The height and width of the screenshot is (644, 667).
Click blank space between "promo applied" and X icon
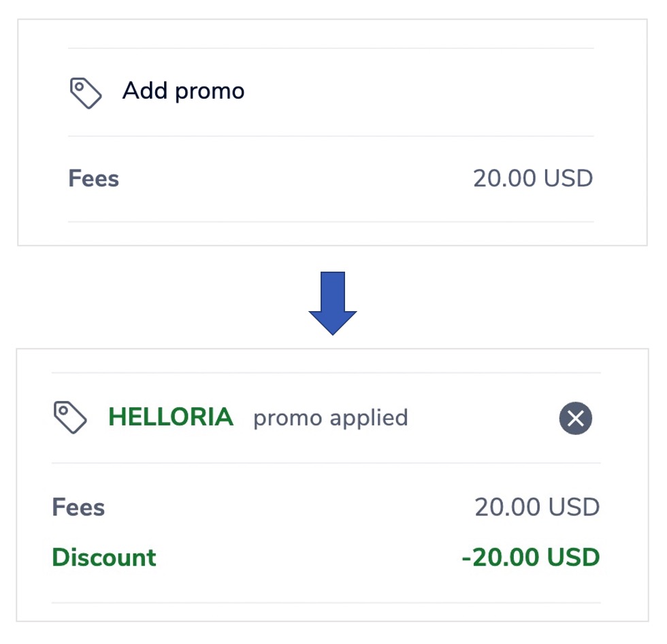[x=483, y=418]
